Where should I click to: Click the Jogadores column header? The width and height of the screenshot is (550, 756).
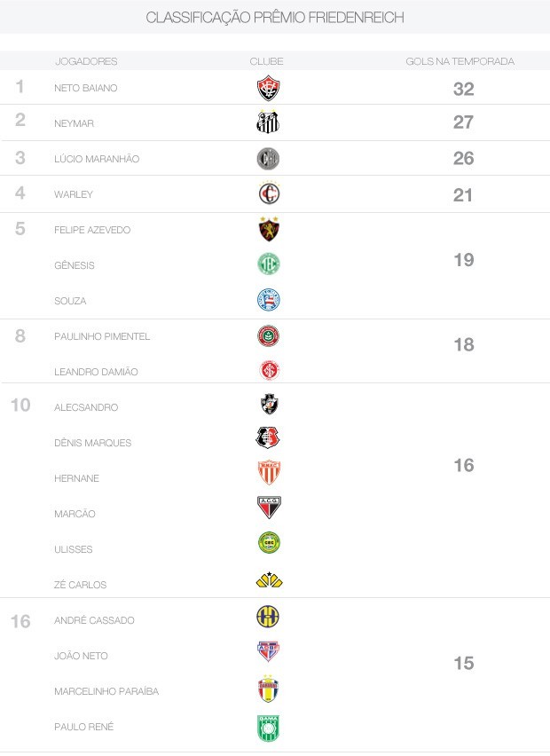(86, 61)
